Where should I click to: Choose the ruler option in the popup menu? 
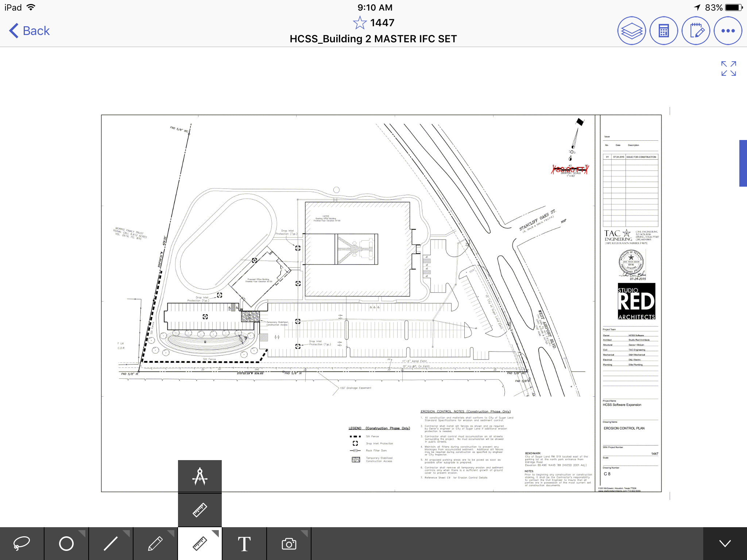click(200, 510)
